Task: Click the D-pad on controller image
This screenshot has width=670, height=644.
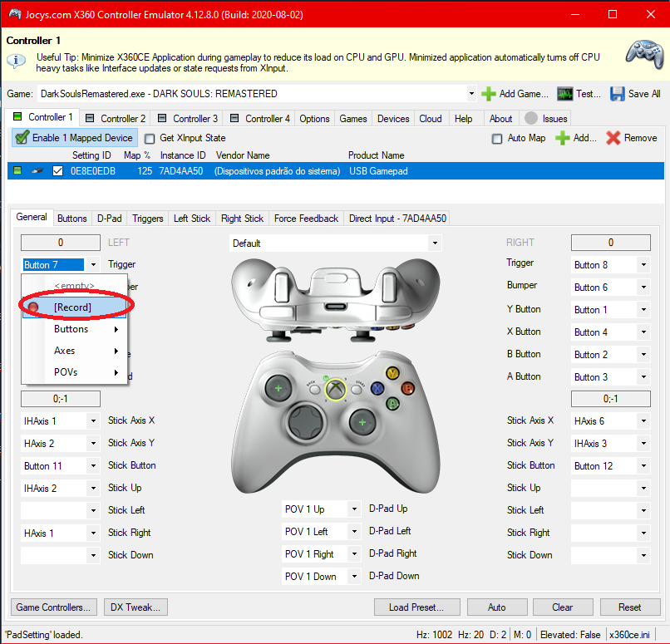Action: click(x=307, y=422)
